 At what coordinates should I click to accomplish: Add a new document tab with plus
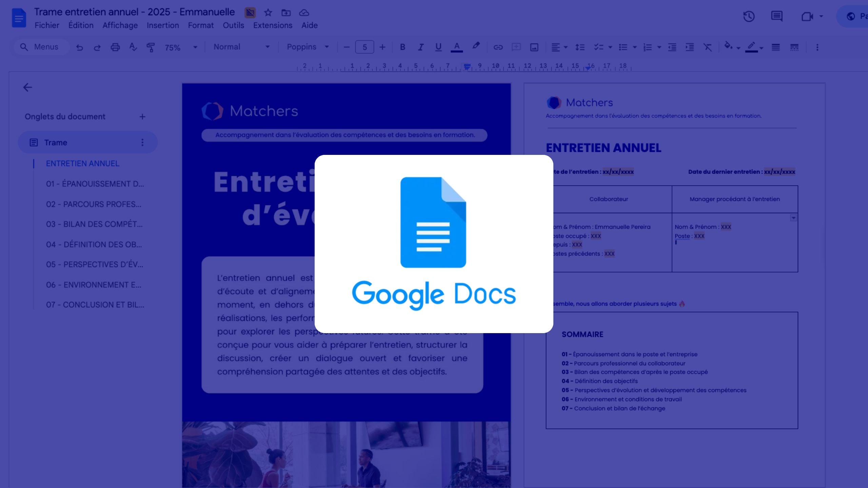point(142,117)
